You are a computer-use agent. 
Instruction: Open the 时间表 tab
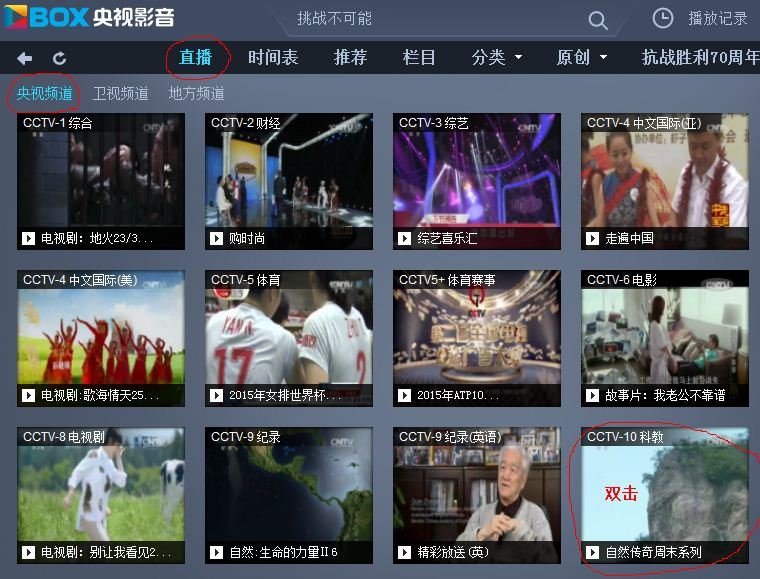[273, 57]
